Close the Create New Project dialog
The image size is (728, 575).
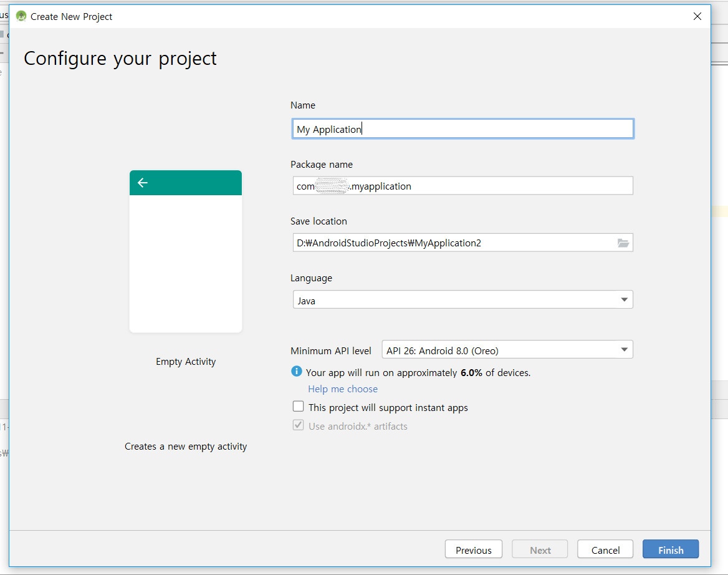point(697,16)
